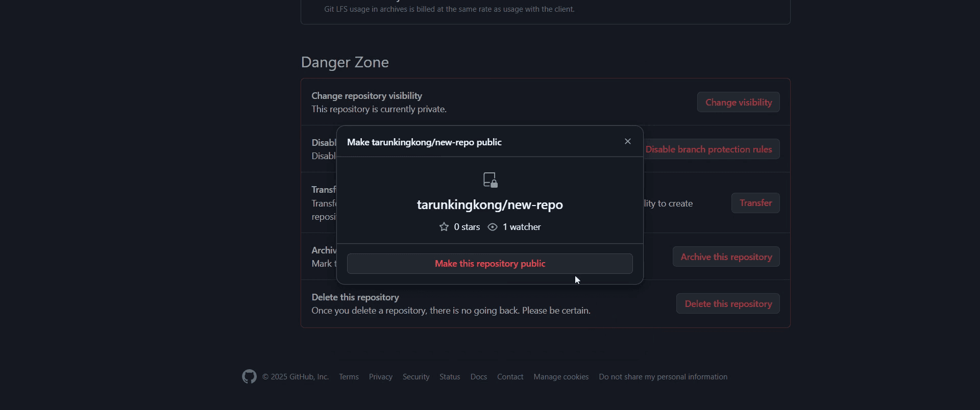980x410 pixels.
Task: Confirm Make this repository public
Action: (x=490, y=264)
